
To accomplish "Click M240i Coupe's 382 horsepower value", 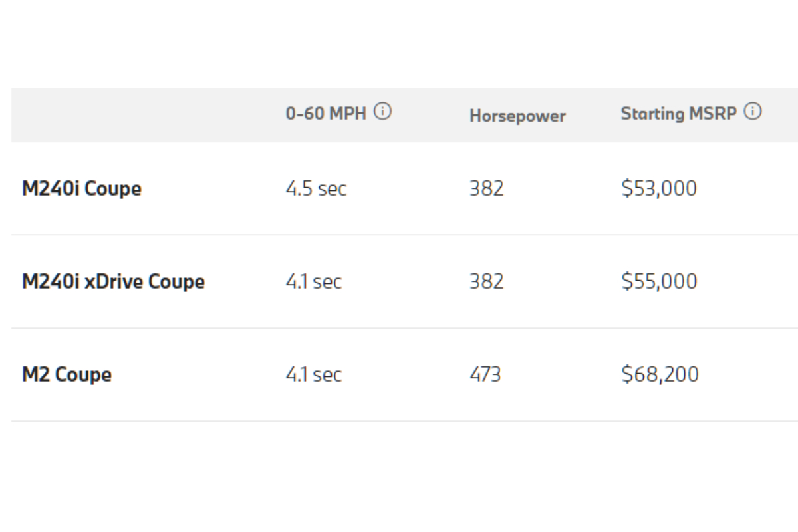I will point(487,189).
